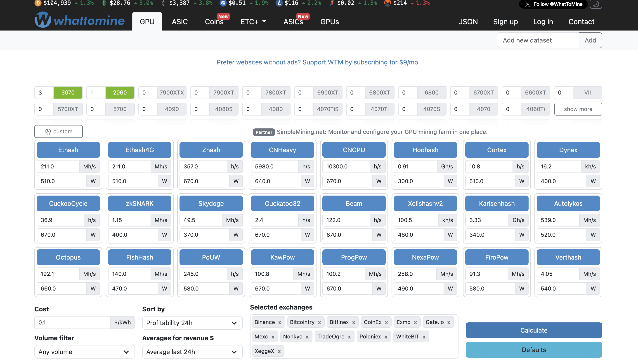Remove CoinEx from selected exchanges

[x=386, y=322]
